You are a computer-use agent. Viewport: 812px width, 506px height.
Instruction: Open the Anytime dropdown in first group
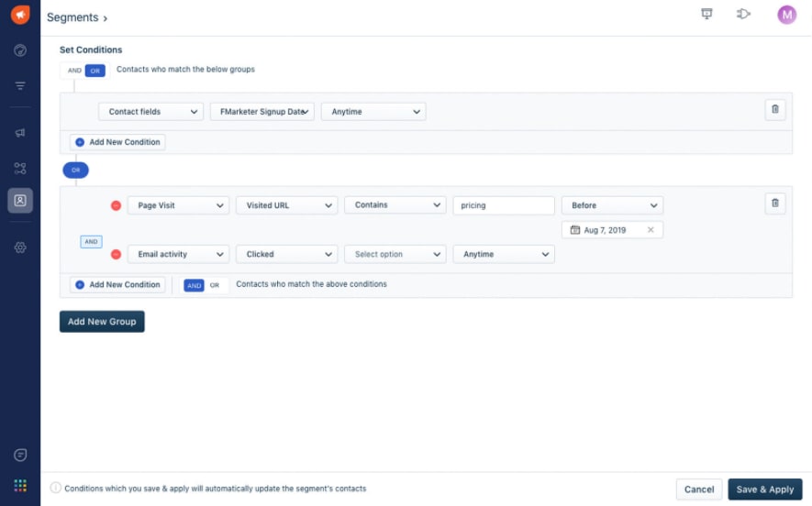coord(373,111)
